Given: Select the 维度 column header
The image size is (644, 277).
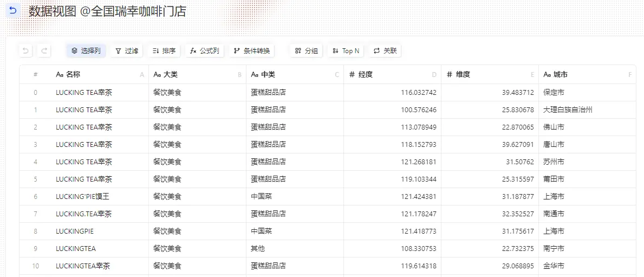Looking at the screenshot, I should tap(490, 74).
